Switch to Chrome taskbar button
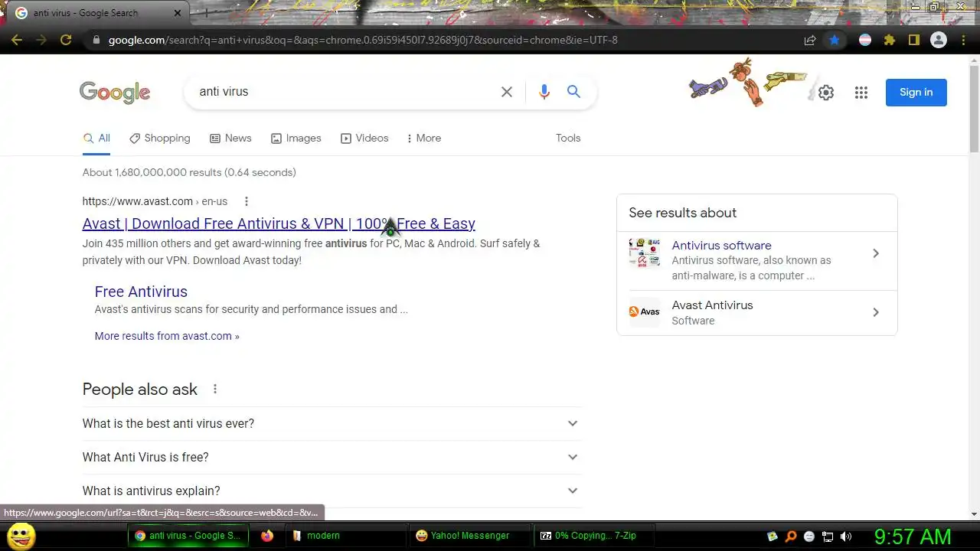980x551 pixels. [x=189, y=536]
